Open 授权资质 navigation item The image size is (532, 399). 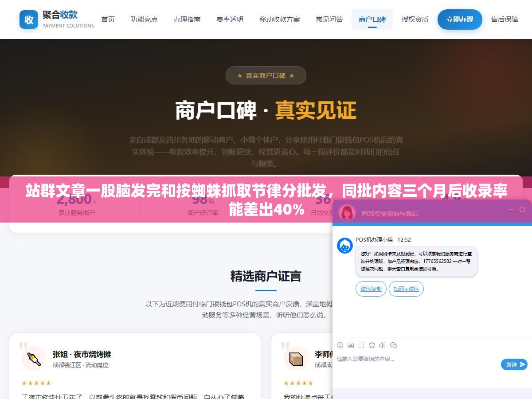pyautogui.click(x=415, y=20)
